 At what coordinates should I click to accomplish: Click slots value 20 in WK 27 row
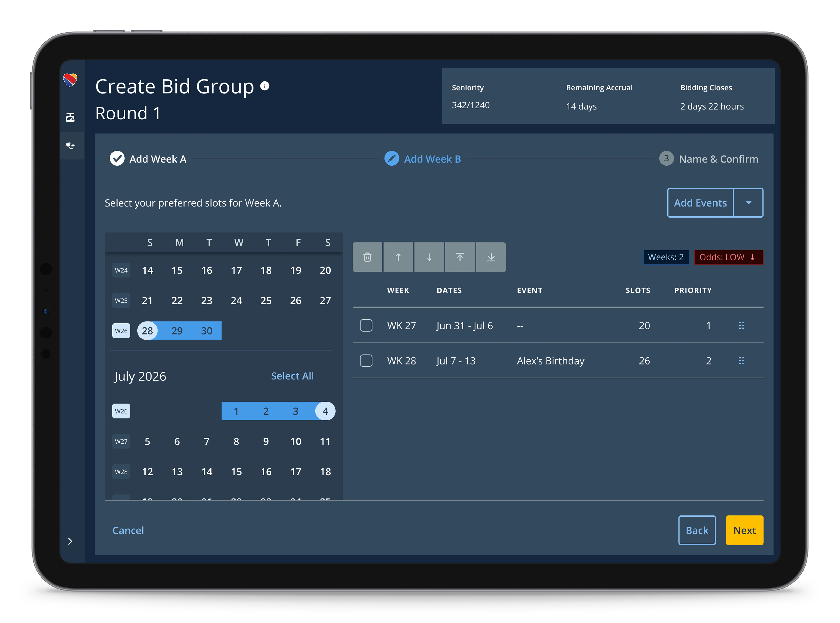click(644, 326)
